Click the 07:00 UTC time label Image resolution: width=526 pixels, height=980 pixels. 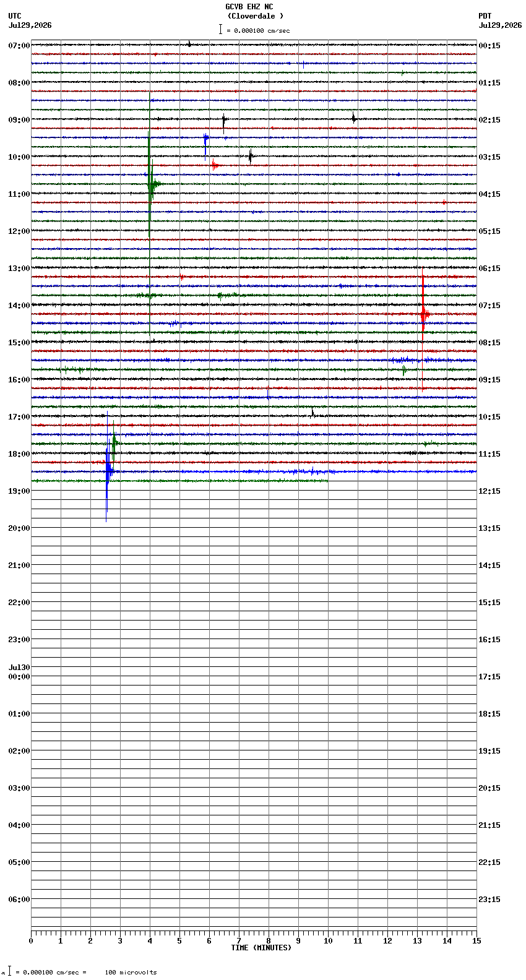19,46
